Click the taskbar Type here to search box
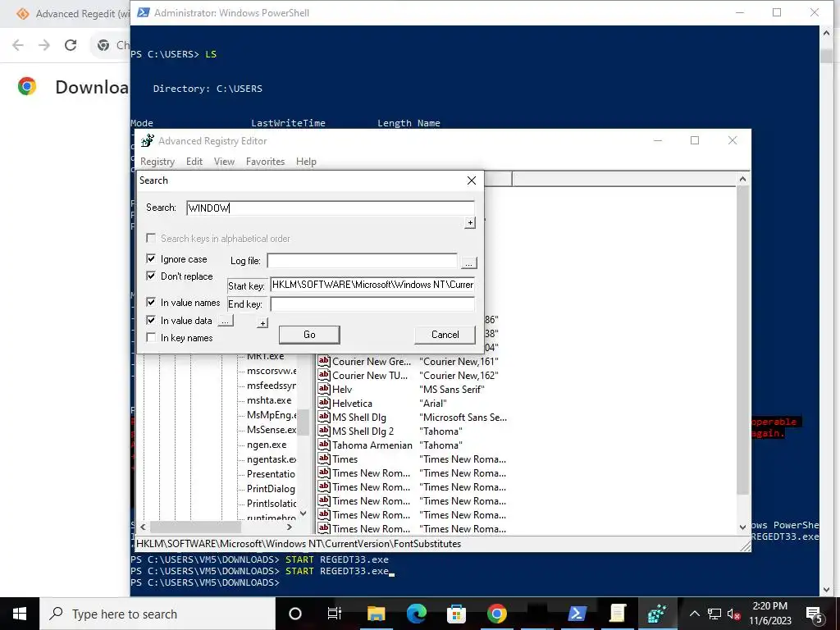Screen dimensions: 840x630 click(157, 614)
